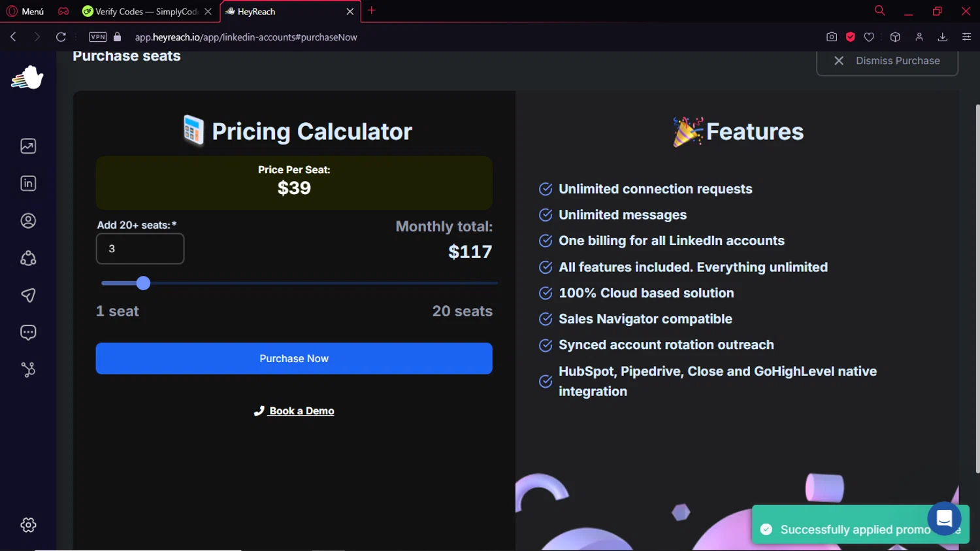
Task: Close the HeyReach tab
Action: (350, 12)
